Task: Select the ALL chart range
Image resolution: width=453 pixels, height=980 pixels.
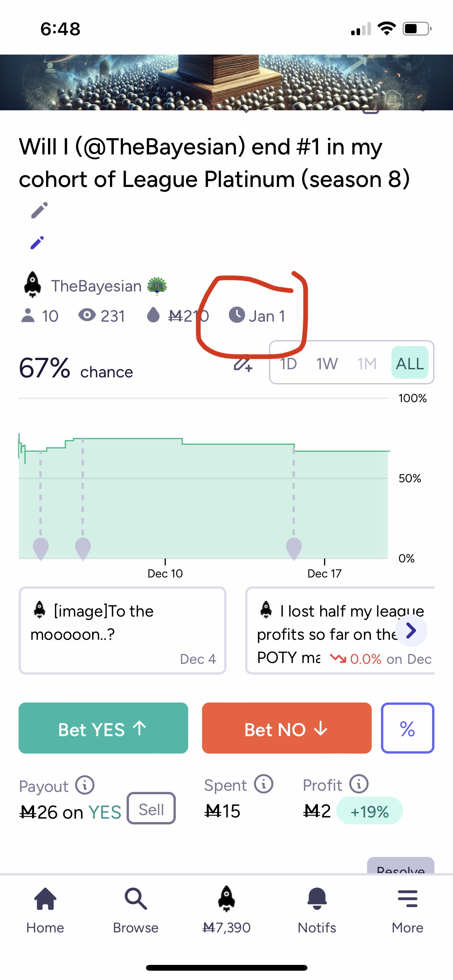Action: click(x=410, y=363)
